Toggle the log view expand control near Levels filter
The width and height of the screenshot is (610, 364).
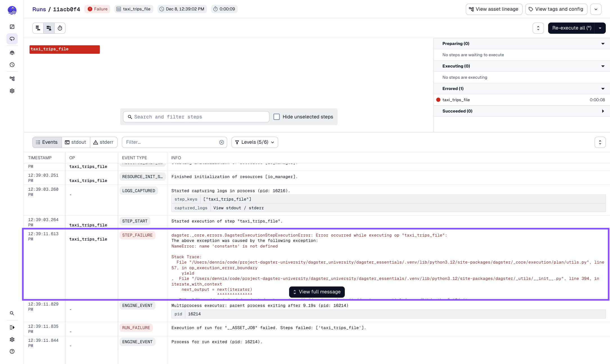click(600, 142)
